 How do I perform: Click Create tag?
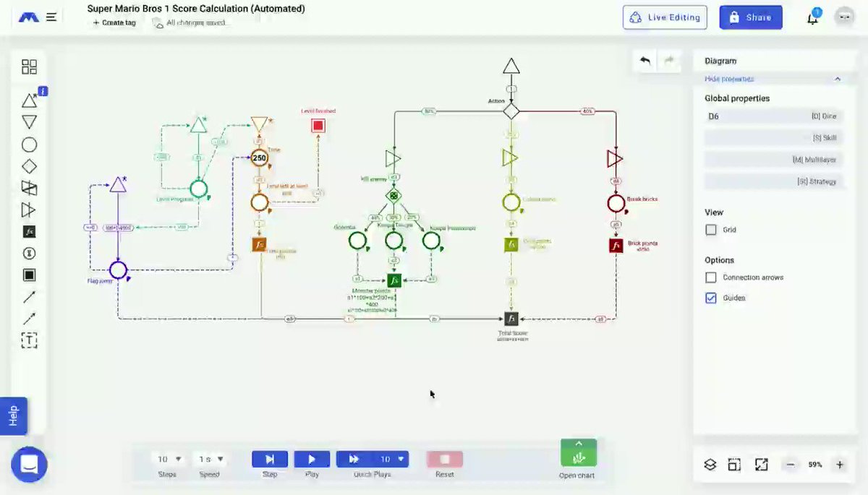[x=114, y=22]
